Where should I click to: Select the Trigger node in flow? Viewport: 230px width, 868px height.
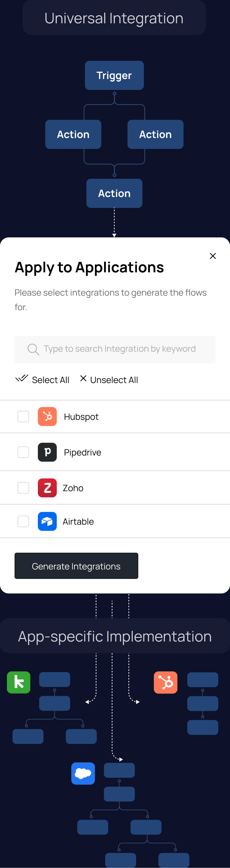click(x=114, y=75)
